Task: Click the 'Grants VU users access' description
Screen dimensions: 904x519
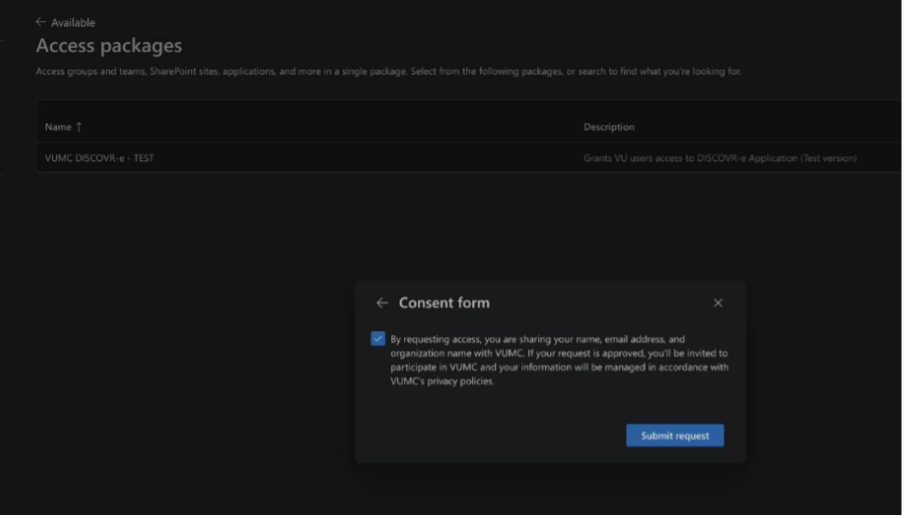Action: pyautogui.click(x=720, y=158)
